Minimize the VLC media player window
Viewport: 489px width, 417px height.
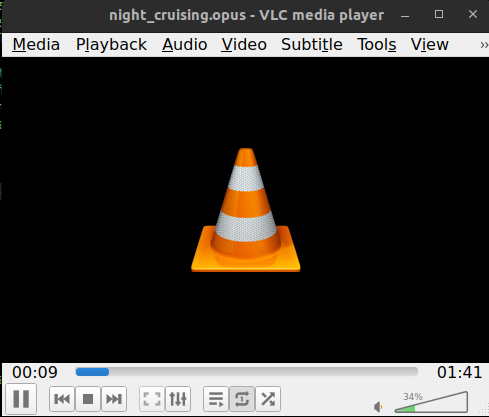pos(405,15)
